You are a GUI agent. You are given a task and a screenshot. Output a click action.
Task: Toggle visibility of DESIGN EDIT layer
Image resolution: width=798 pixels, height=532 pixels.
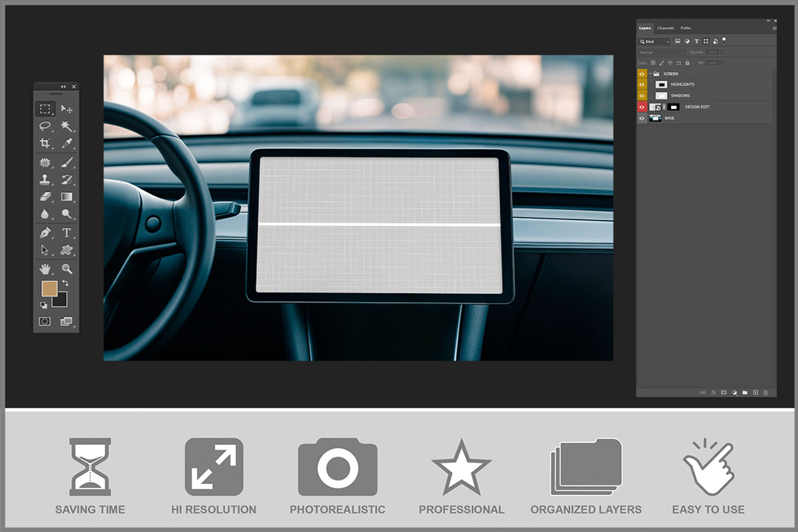[x=642, y=107]
